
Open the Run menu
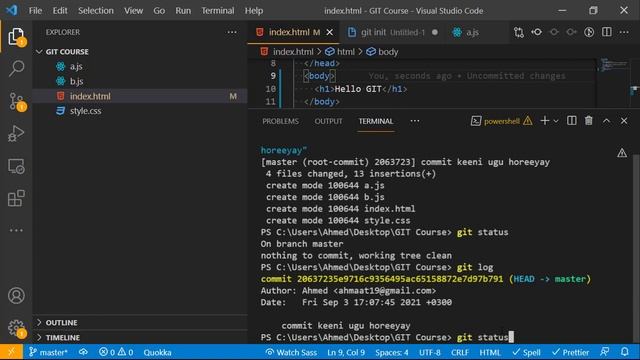tap(183, 11)
